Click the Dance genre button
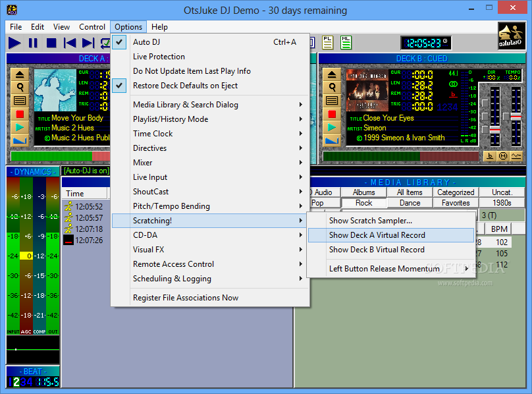 coord(410,203)
